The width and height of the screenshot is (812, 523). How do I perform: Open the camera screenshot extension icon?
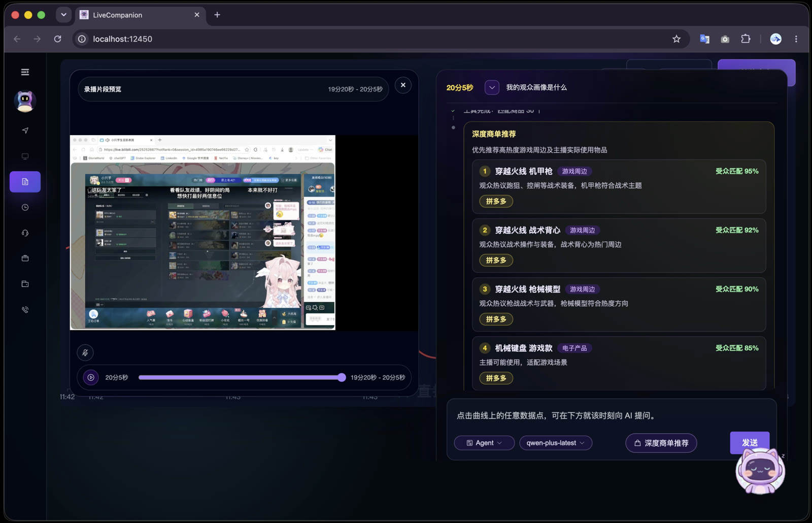coord(725,39)
